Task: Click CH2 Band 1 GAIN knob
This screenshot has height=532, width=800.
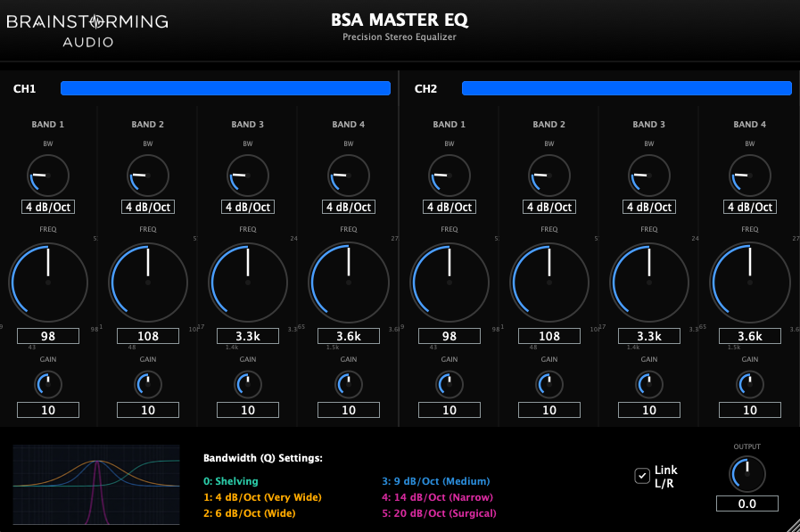Action: (x=449, y=385)
